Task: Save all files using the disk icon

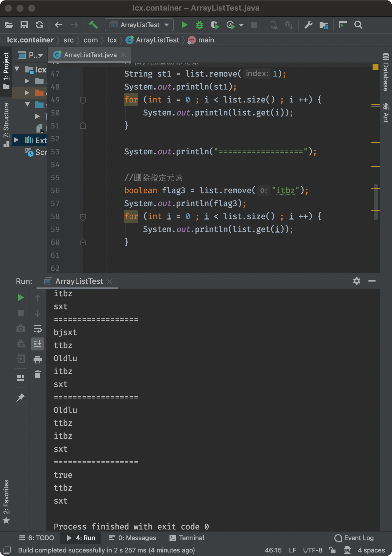Action: tap(24, 25)
